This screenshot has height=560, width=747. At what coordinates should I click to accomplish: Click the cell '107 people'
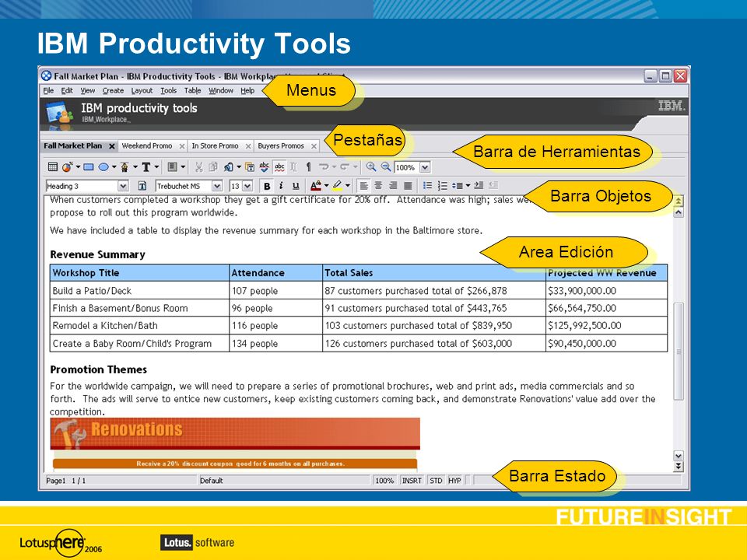275,290
